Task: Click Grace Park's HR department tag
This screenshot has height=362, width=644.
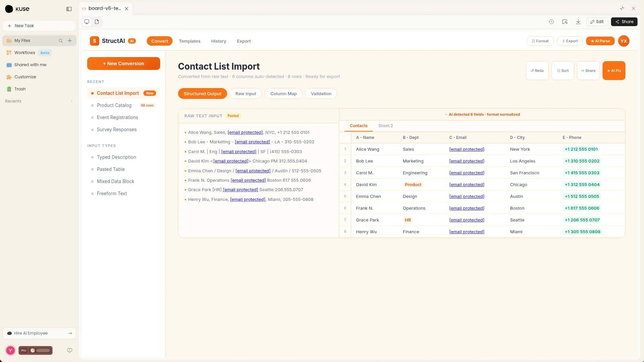Action: pyautogui.click(x=408, y=220)
